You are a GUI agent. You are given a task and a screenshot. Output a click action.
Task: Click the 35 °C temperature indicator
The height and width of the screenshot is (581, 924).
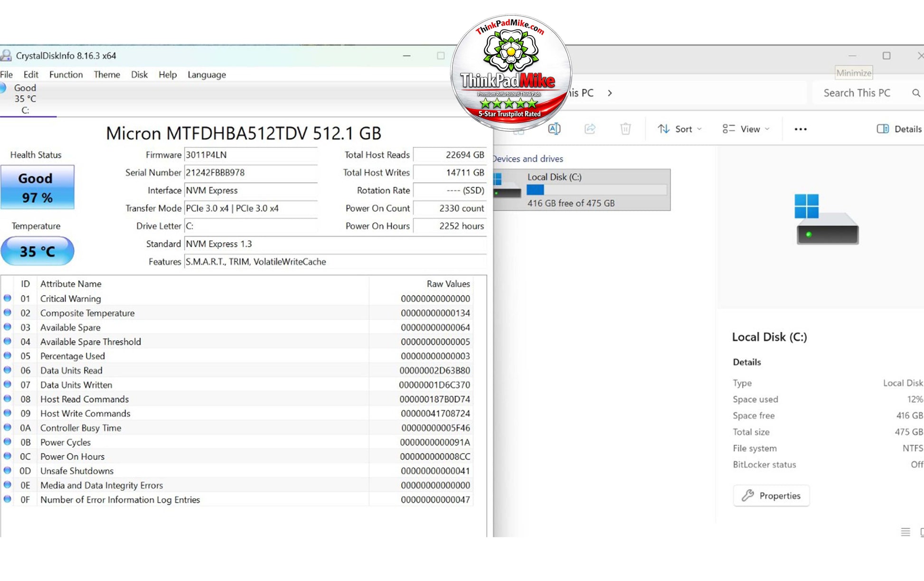point(38,251)
